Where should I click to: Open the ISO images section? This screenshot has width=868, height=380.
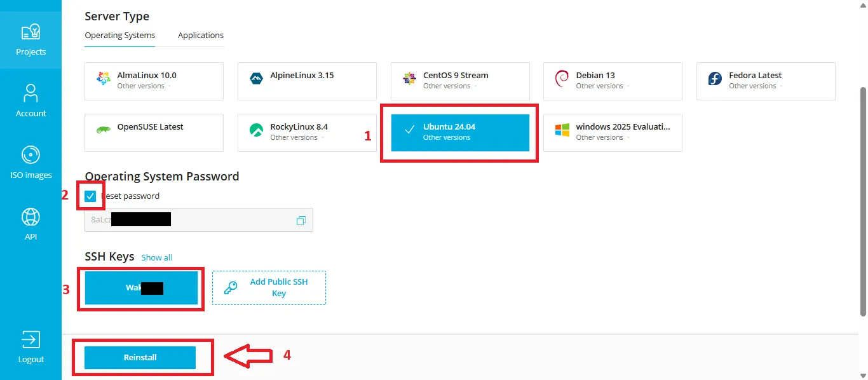[x=31, y=162]
